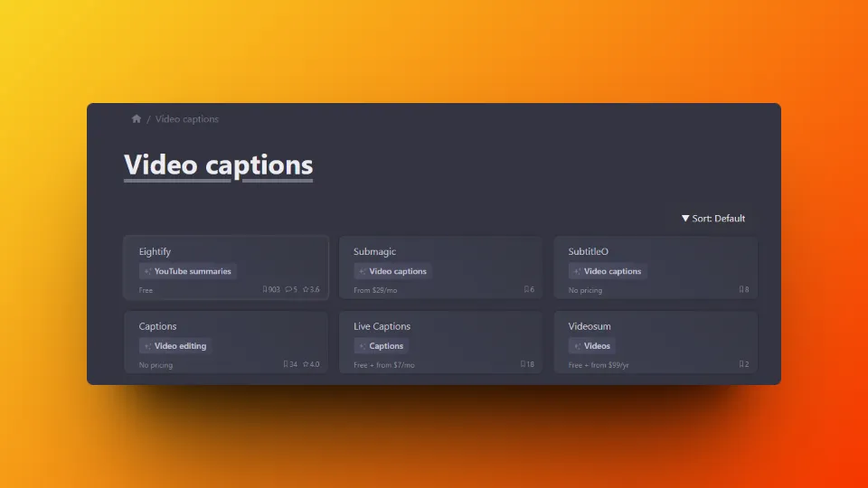This screenshot has height=488, width=868.
Task: Open the Live Captions tool card
Action: (x=440, y=343)
